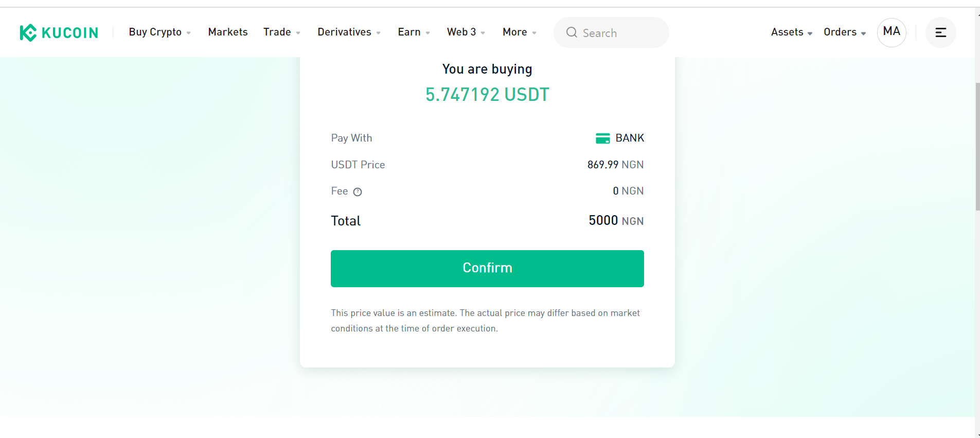Confirm the USDT purchase

tap(487, 269)
